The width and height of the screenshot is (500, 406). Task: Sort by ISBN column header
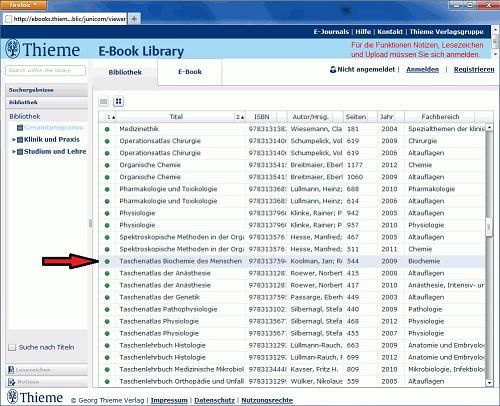[262, 117]
